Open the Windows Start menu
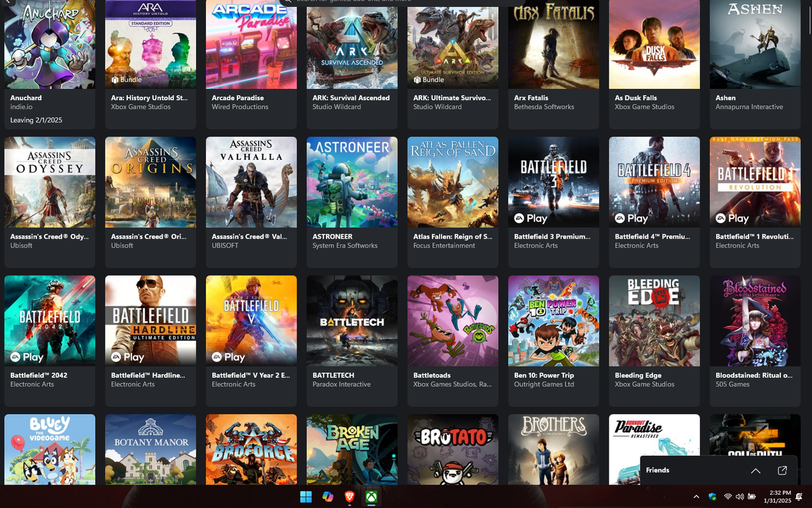Screen dimensions: 812x508 [x=306, y=497]
